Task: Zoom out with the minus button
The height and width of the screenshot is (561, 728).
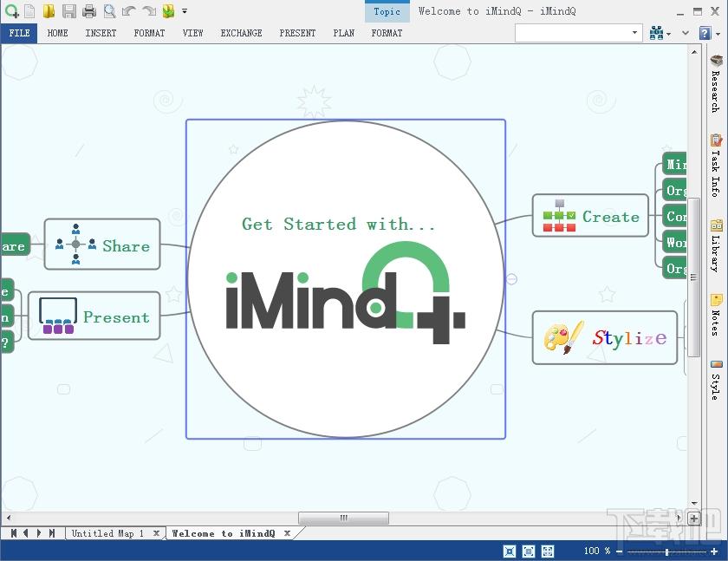Action: 620,551
